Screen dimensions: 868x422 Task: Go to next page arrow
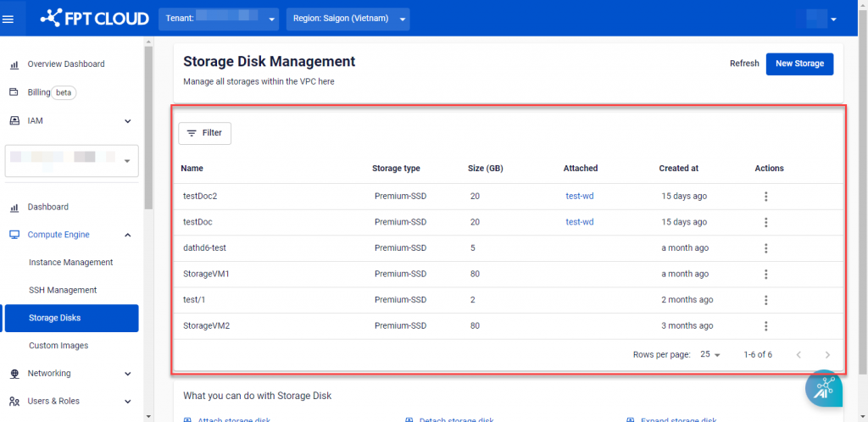[x=827, y=355]
